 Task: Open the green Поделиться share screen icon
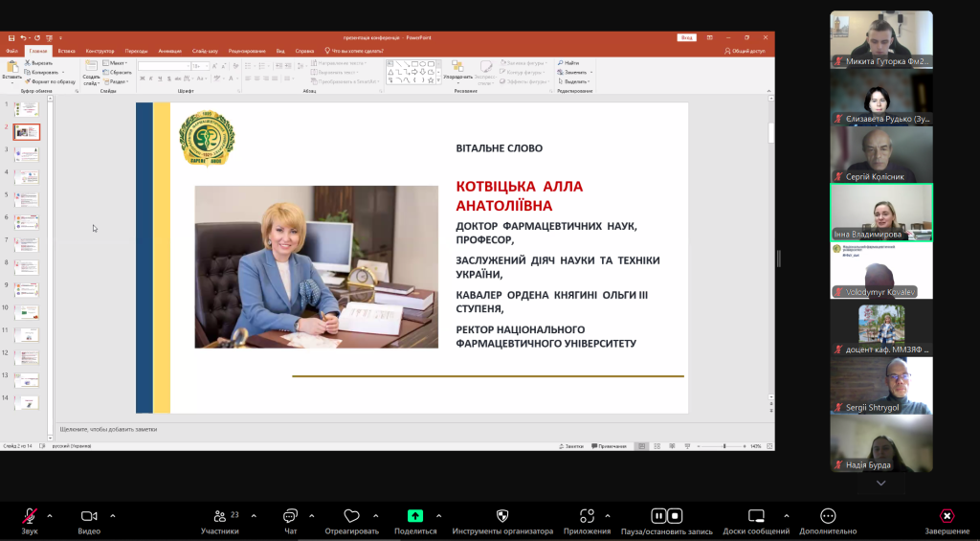point(415,516)
